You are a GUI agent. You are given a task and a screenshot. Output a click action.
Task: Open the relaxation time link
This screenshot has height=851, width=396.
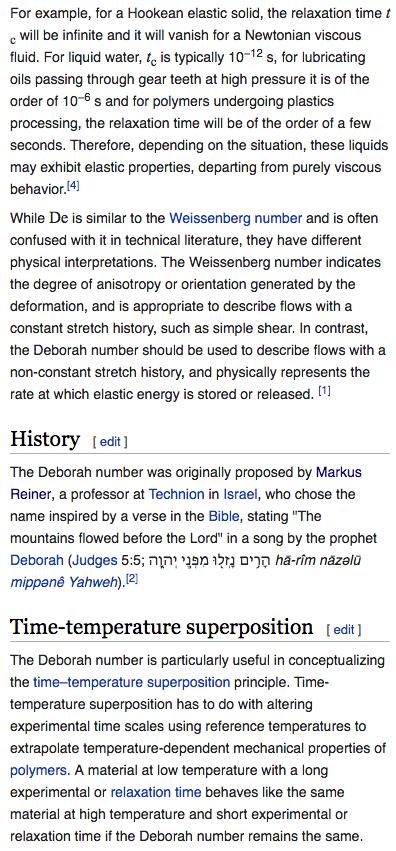coord(156,792)
